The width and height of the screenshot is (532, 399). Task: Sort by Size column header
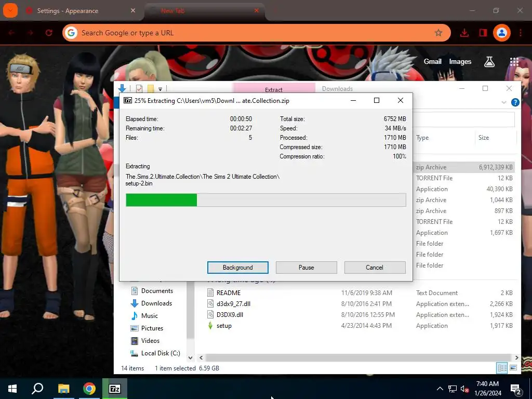484,137
